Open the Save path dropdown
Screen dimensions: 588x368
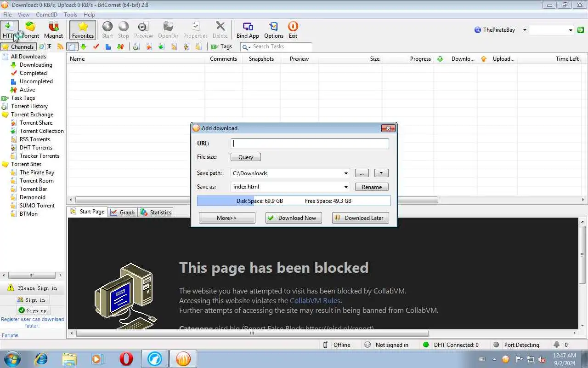tap(346, 173)
